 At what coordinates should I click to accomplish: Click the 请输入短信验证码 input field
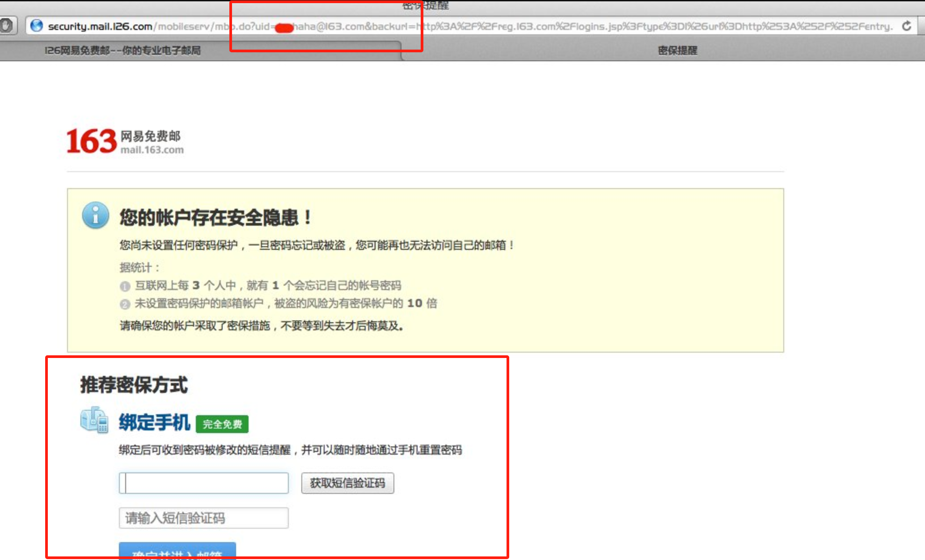click(x=203, y=518)
